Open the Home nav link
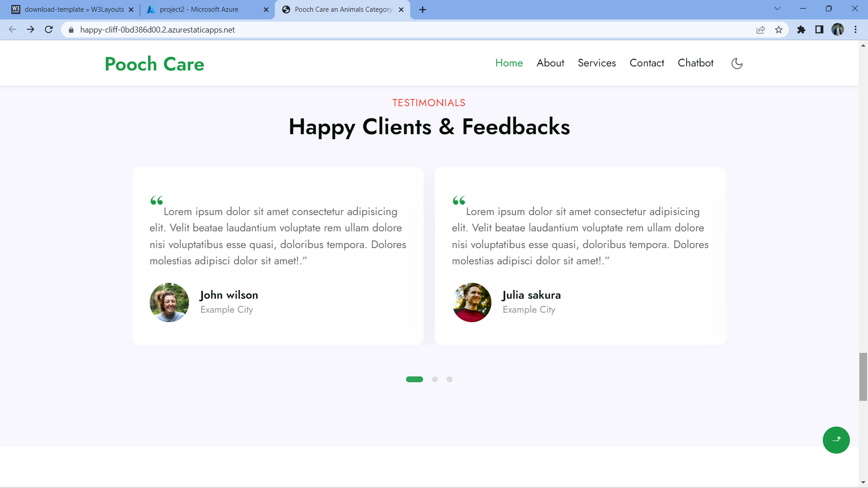This screenshot has height=488, width=868. point(509,63)
